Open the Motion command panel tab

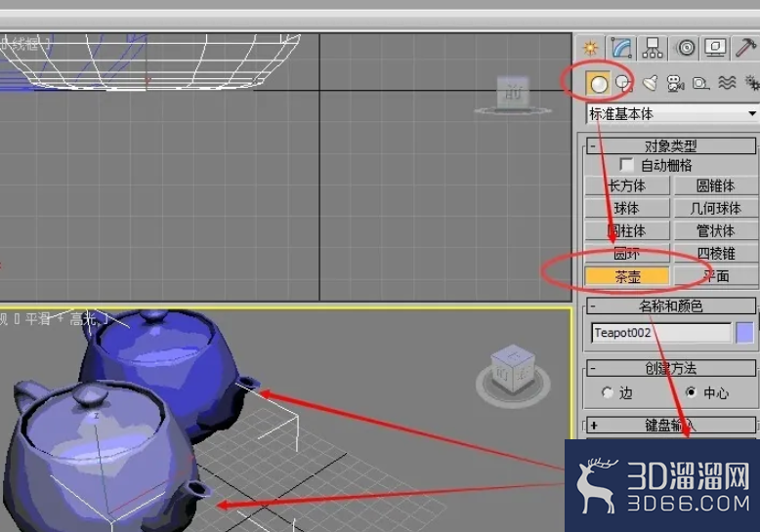coord(685,48)
